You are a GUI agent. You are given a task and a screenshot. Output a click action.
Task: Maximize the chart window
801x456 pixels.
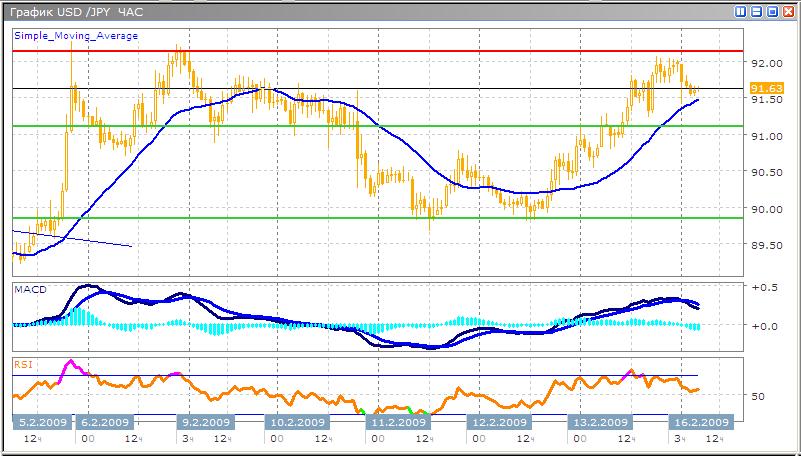772,12
